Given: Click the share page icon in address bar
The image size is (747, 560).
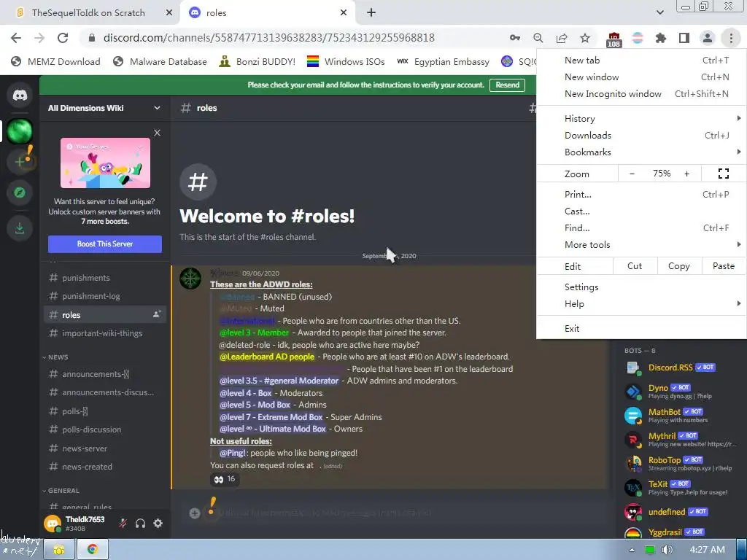Looking at the screenshot, I should point(562,38).
